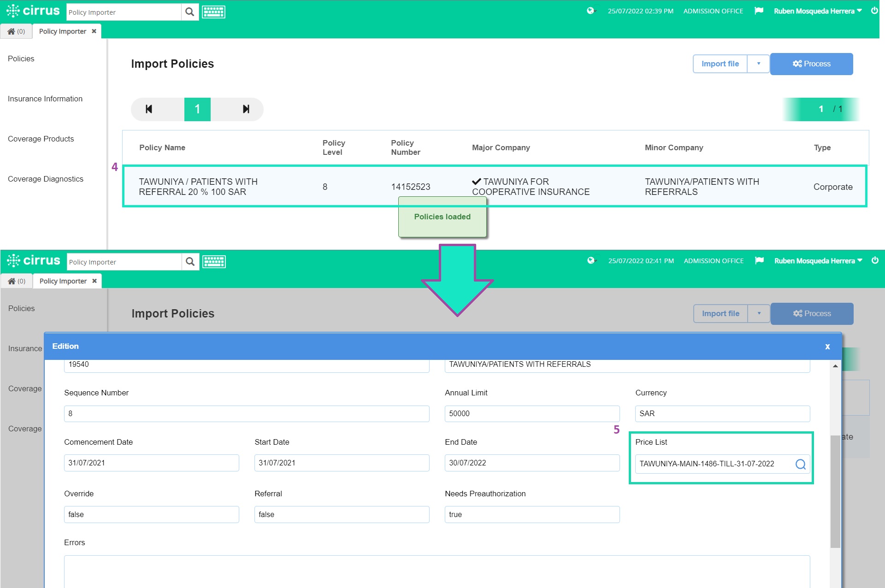Image resolution: width=885 pixels, height=588 pixels.
Task: Click the power icon in the 02:41 PM header
Action: (874, 260)
